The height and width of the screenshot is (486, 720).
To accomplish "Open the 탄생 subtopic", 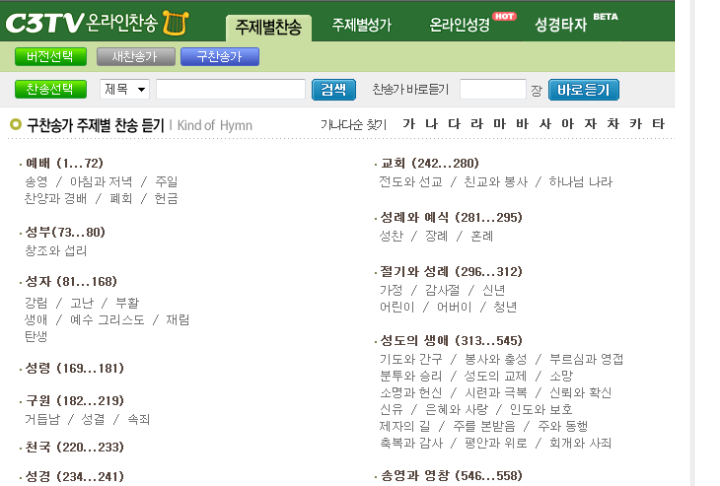I will pyautogui.click(x=36, y=336).
